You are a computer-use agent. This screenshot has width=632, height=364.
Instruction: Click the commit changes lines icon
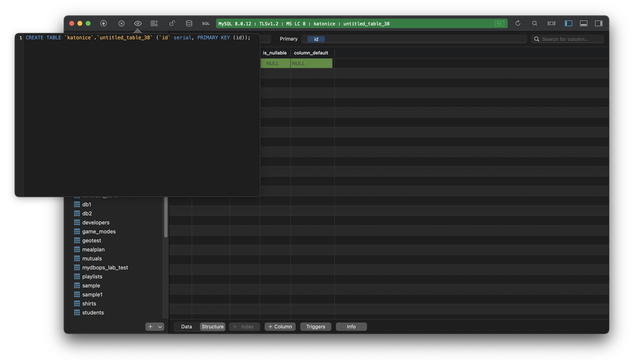pyautogui.click(x=154, y=24)
